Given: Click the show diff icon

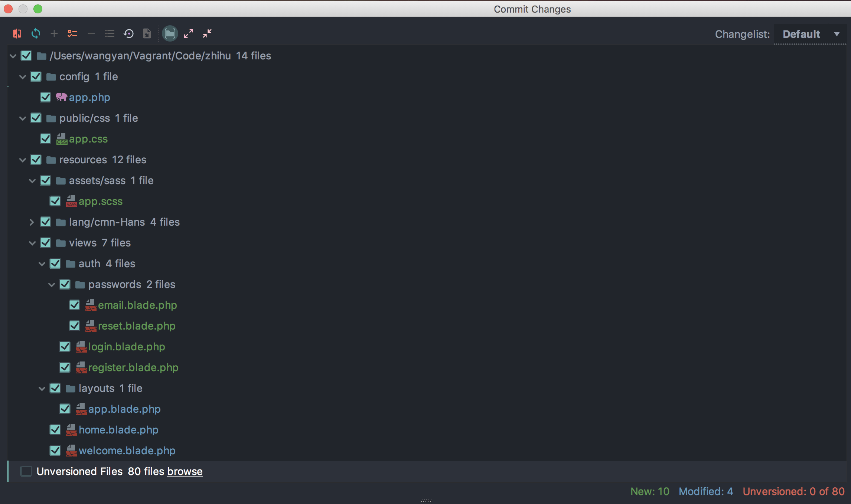Looking at the screenshot, I should [x=17, y=34].
